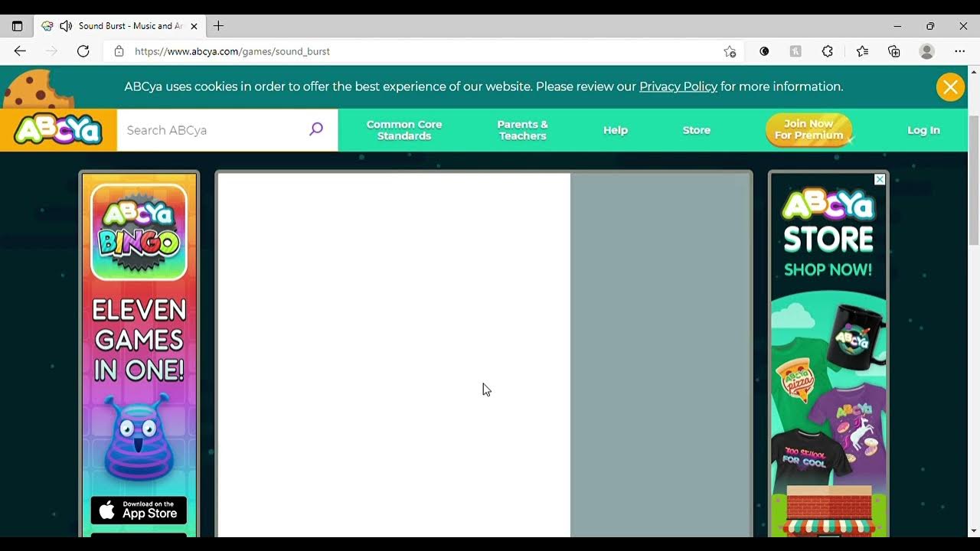Screen dimensions: 980x551
Task: Click the tab actions menu icon
Action: coord(17,26)
